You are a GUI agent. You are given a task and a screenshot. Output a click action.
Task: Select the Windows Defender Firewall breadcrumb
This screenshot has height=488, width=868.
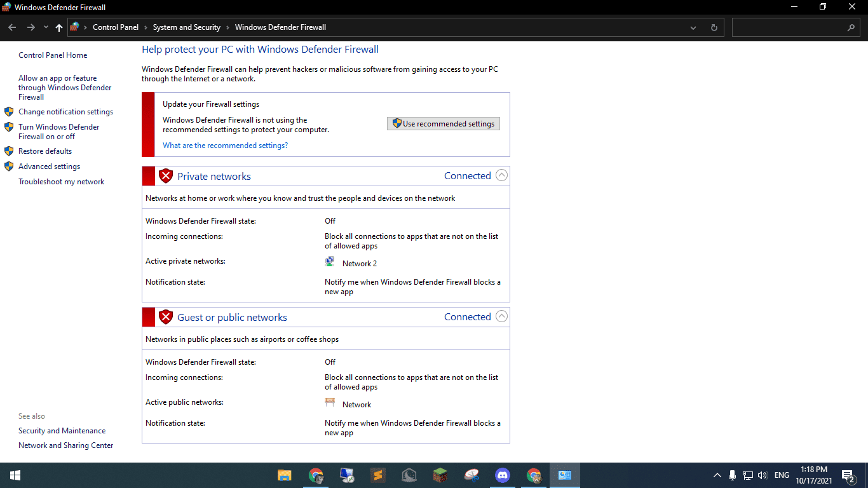click(x=280, y=27)
